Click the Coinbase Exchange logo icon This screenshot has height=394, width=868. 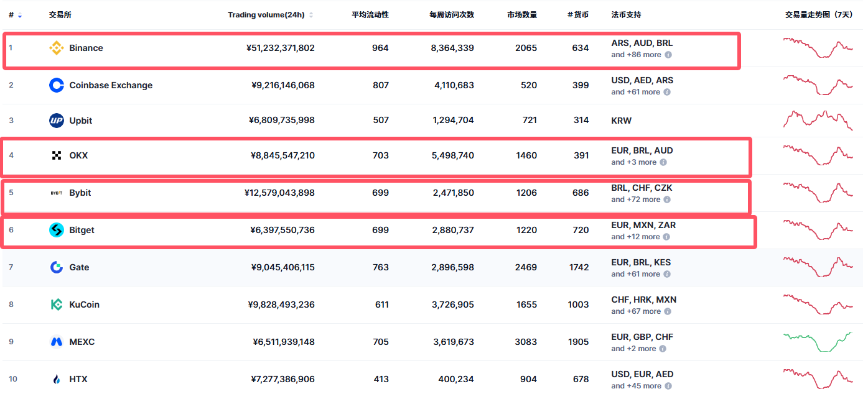tap(57, 85)
